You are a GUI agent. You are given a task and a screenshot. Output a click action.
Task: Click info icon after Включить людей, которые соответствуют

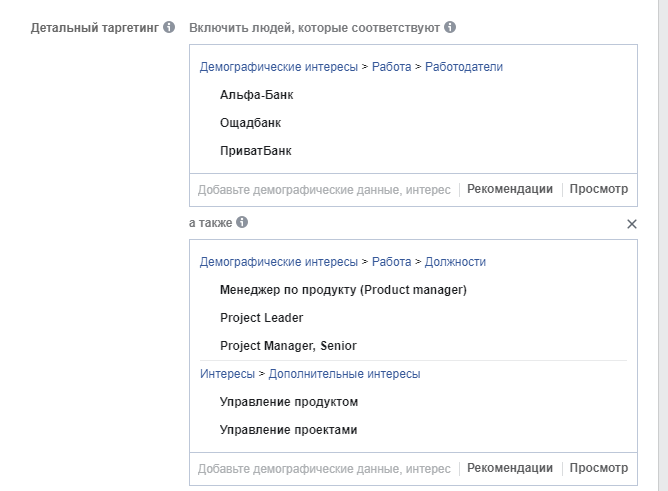click(x=450, y=27)
